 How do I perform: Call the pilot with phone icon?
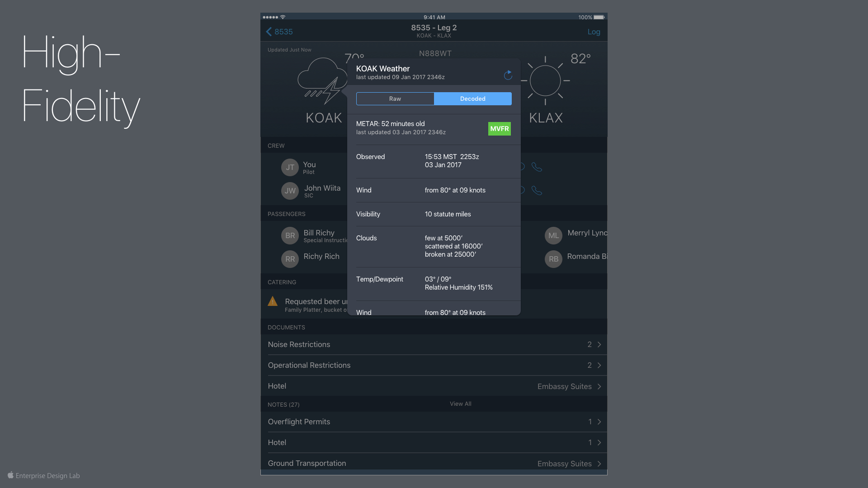(x=537, y=167)
